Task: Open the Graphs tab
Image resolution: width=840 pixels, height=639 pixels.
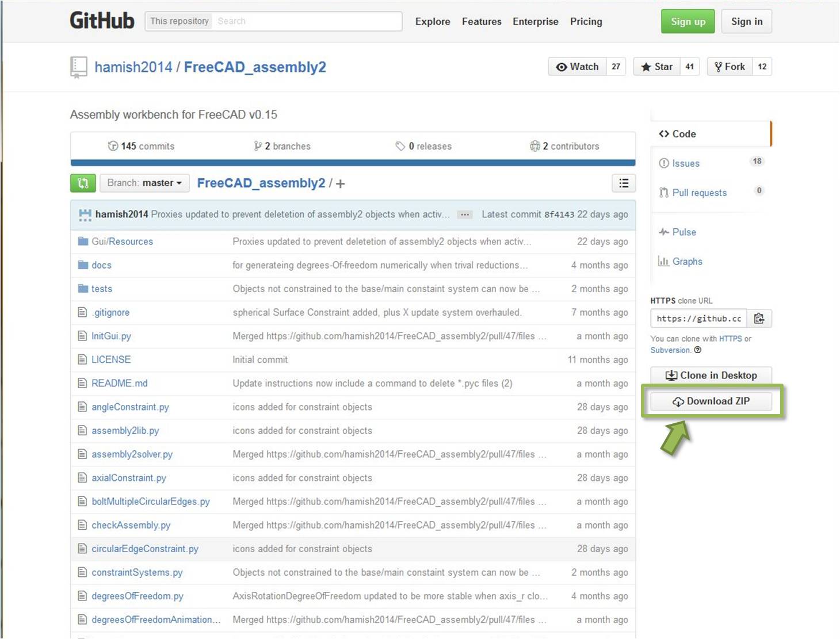Action: coord(688,261)
